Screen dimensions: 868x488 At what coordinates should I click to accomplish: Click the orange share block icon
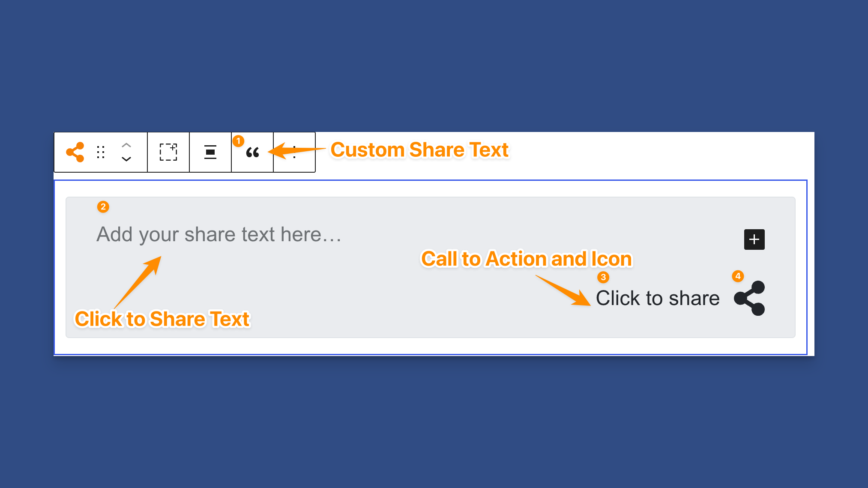[75, 152]
